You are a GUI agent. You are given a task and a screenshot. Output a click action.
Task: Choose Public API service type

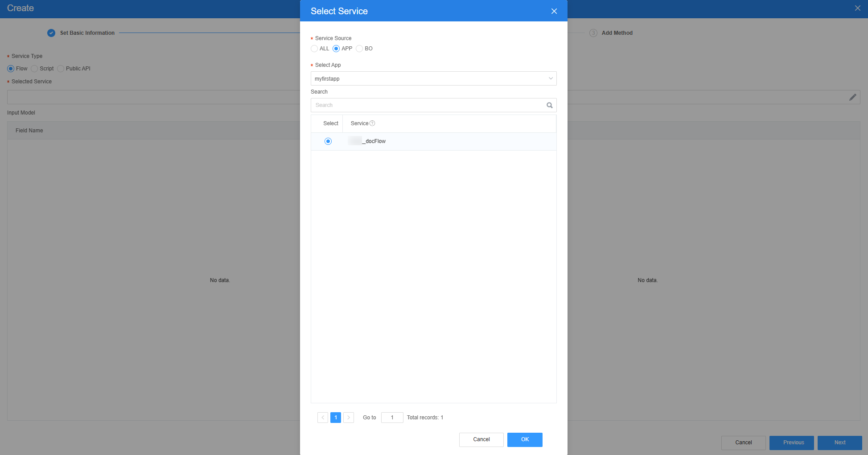(61, 69)
